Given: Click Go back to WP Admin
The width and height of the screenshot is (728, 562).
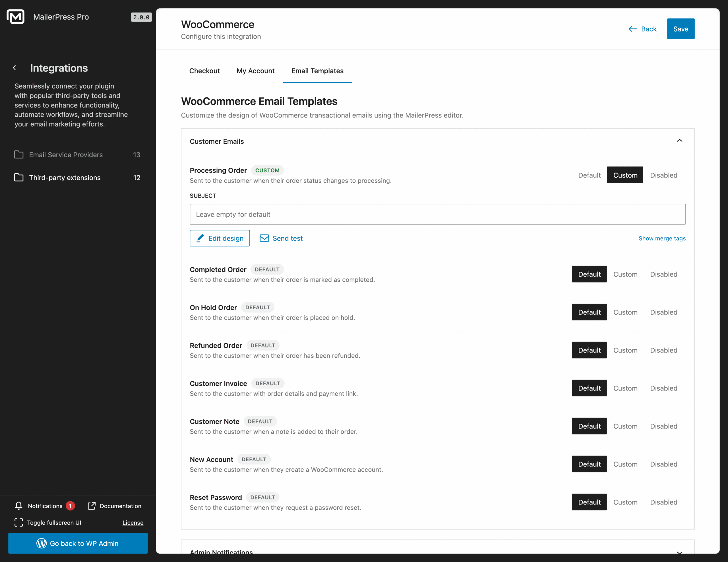Looking at the screenshot, I should (78, 543).
